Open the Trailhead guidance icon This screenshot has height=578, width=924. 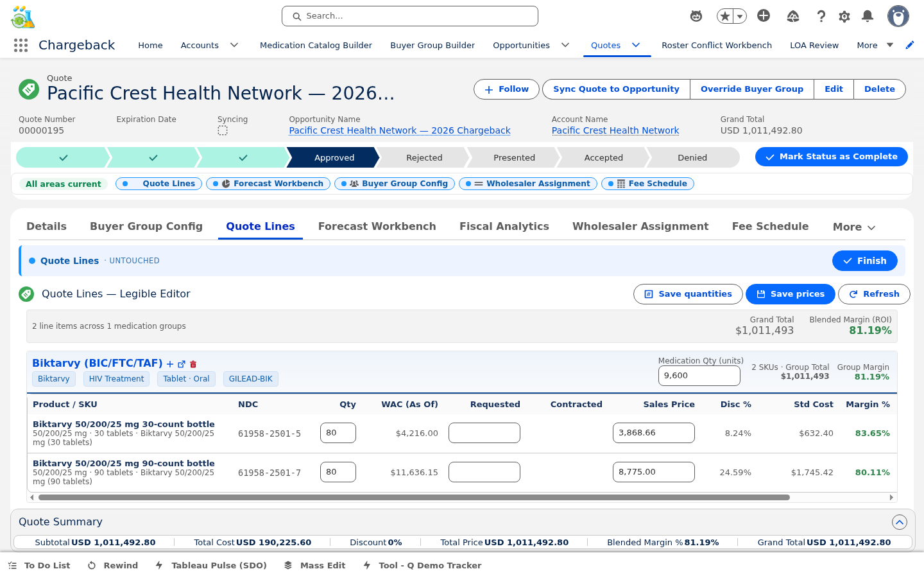(x=793, y=16)
